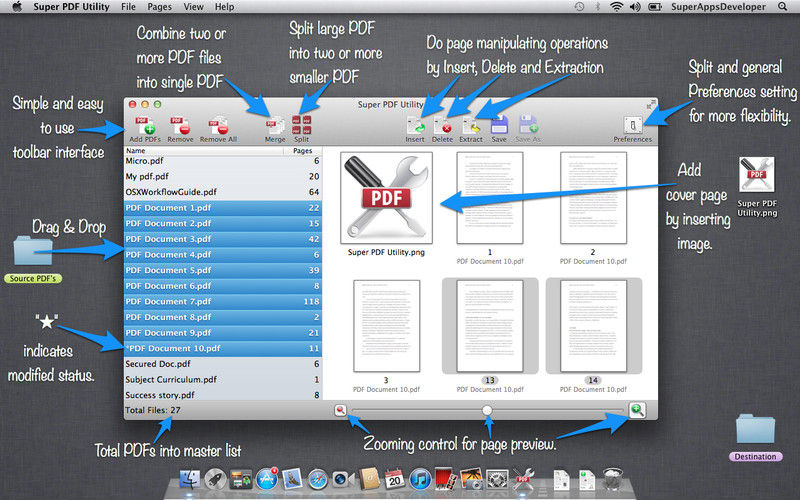Click the Total Files: 27 status text
This screenshot has height=500, width=800.
click(153, 410)
